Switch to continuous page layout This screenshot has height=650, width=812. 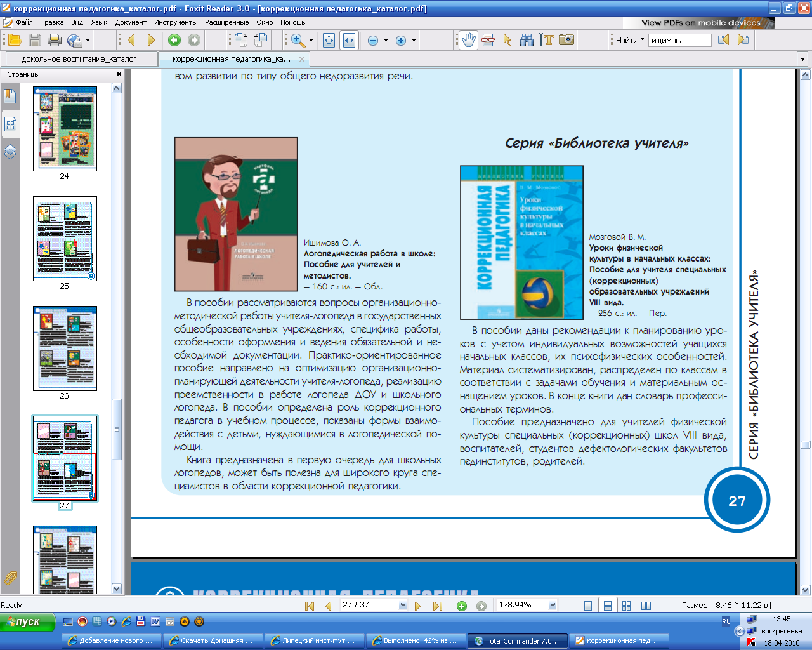point(607,606)
